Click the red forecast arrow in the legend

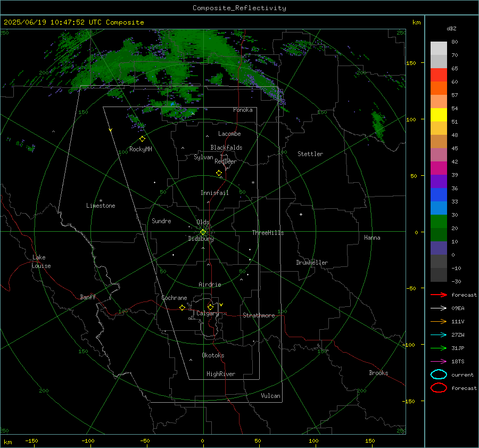439,295
